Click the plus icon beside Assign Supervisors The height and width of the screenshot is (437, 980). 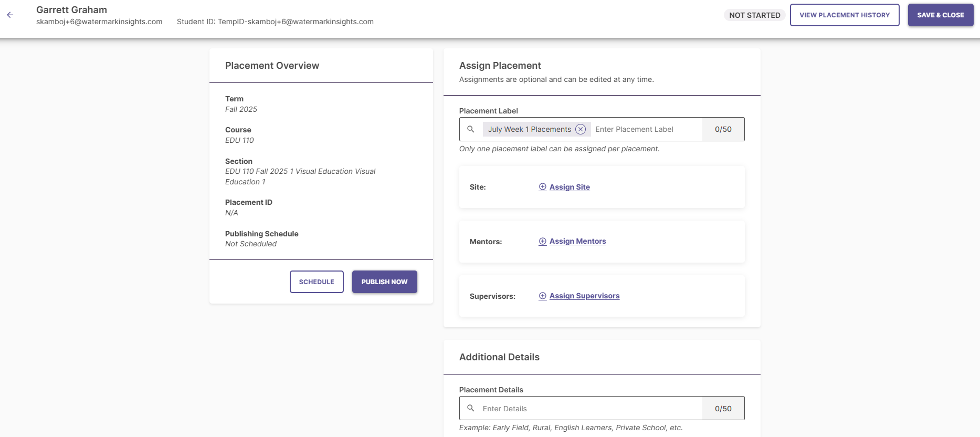tap(543, 296)
